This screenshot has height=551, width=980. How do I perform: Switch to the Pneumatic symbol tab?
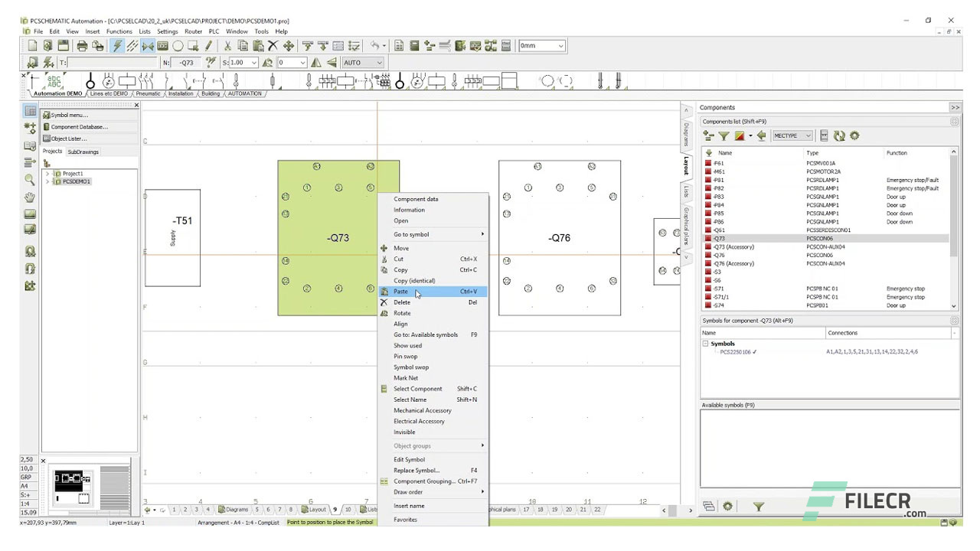pos(149,94)
